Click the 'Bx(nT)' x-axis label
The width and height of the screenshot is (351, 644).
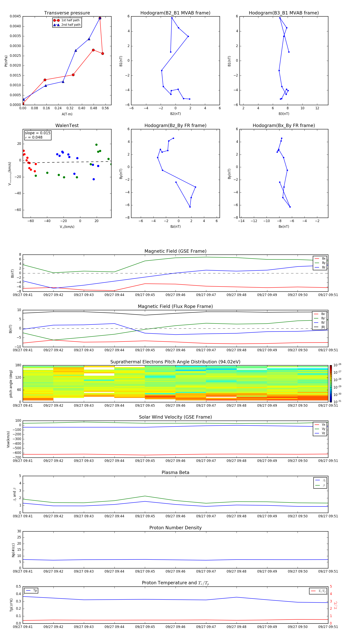point(284,227)
